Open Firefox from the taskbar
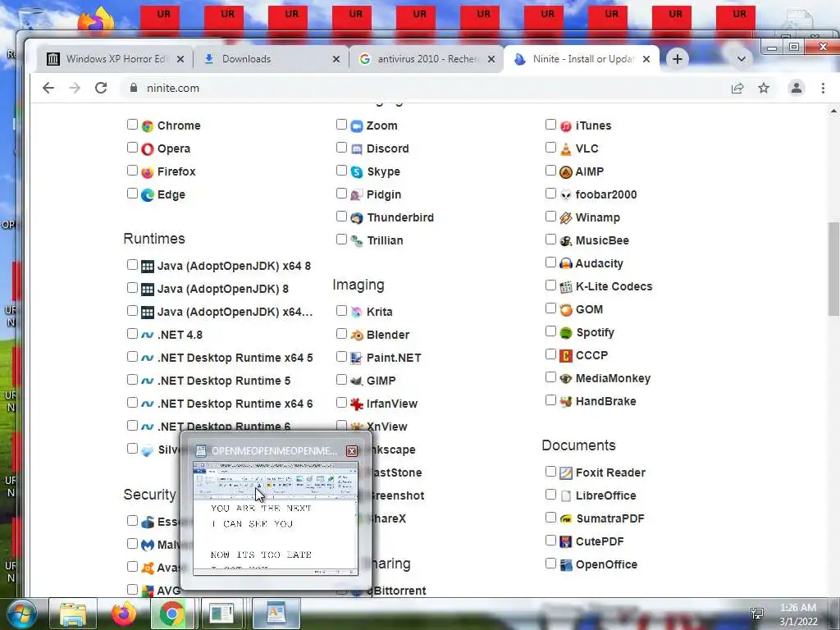This screenshot has height=630, width=840. pos(124,614)
